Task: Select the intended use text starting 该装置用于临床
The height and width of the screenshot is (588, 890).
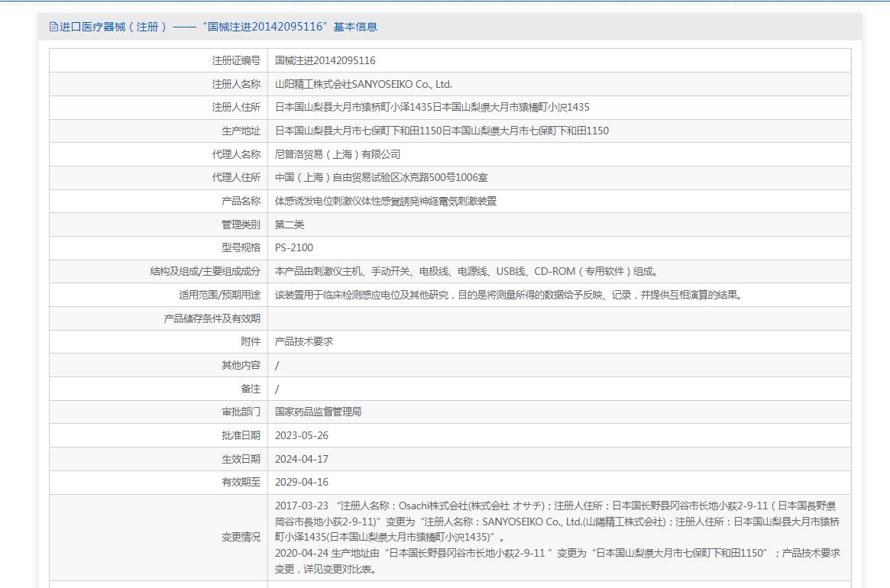Action: click(509, 295)
